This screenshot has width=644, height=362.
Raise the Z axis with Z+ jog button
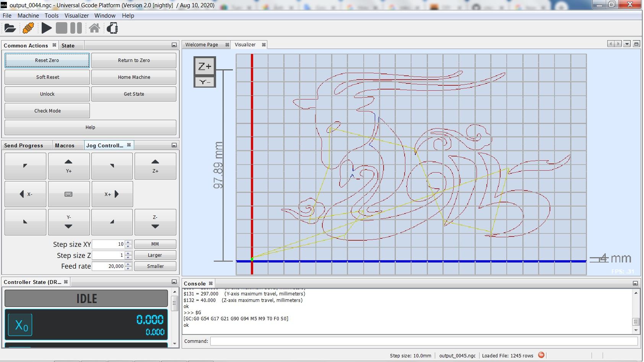coord(155,166)
